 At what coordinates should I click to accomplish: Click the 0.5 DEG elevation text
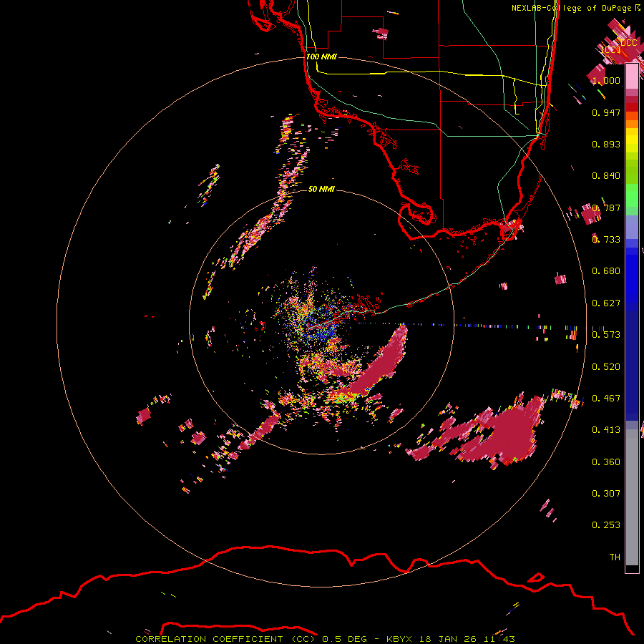[344, 639]
